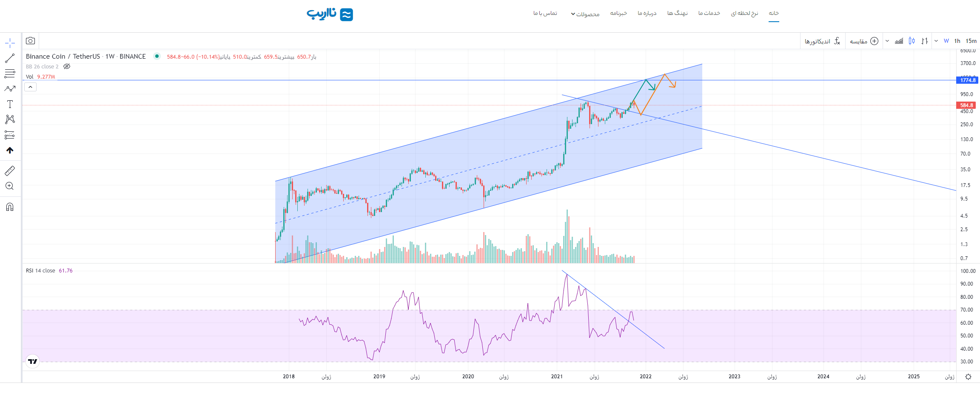
Task: Open the نرخ لحظه ای menu item
Action: pyautogui.click(x=744, y=13)
